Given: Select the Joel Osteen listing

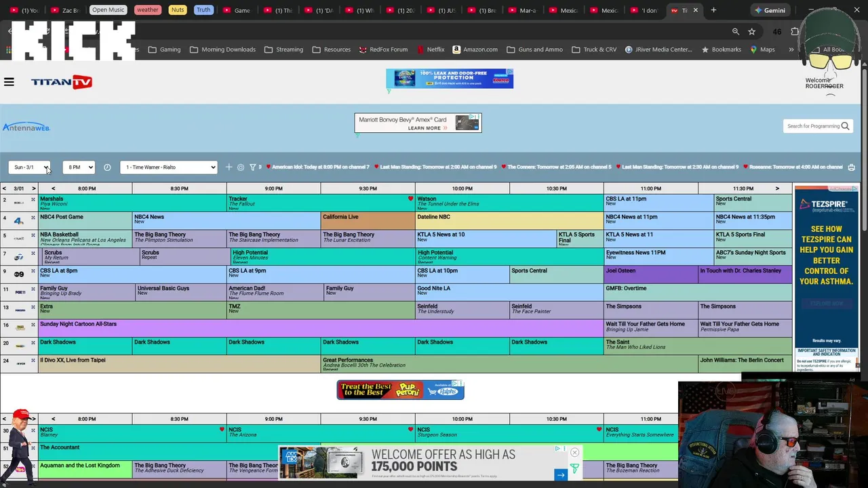Looking at the screenshot, I should click(x=650, y=274).
